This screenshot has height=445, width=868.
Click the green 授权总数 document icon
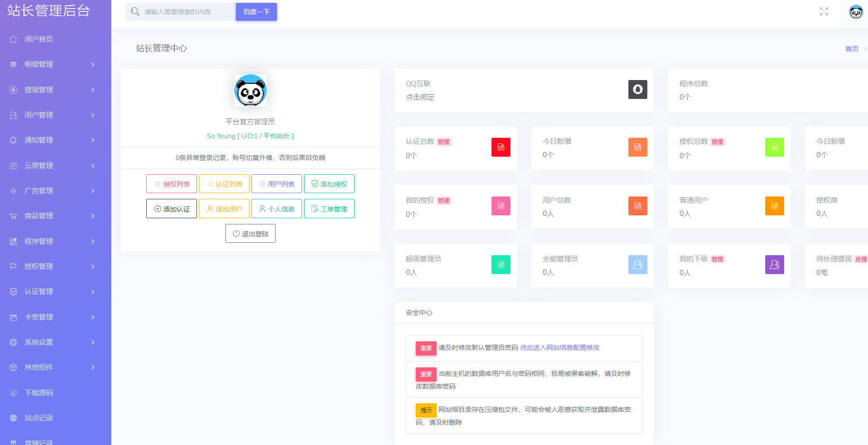(775, 147)
